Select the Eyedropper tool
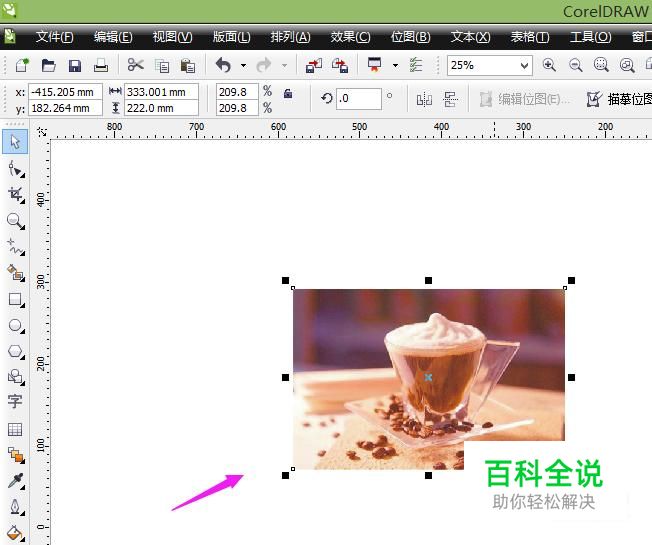The height and width of the screenshot is (545, 652). tap(16, 481)
